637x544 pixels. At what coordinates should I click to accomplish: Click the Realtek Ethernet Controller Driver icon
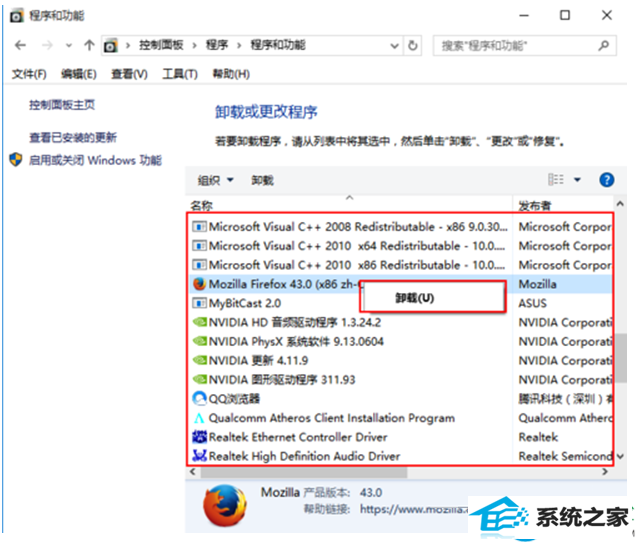(199, 437)
